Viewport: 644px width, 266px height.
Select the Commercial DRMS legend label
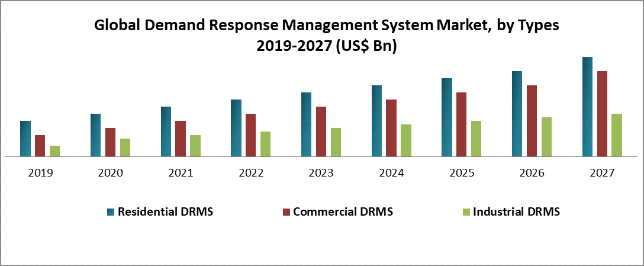tap(343, 211)
